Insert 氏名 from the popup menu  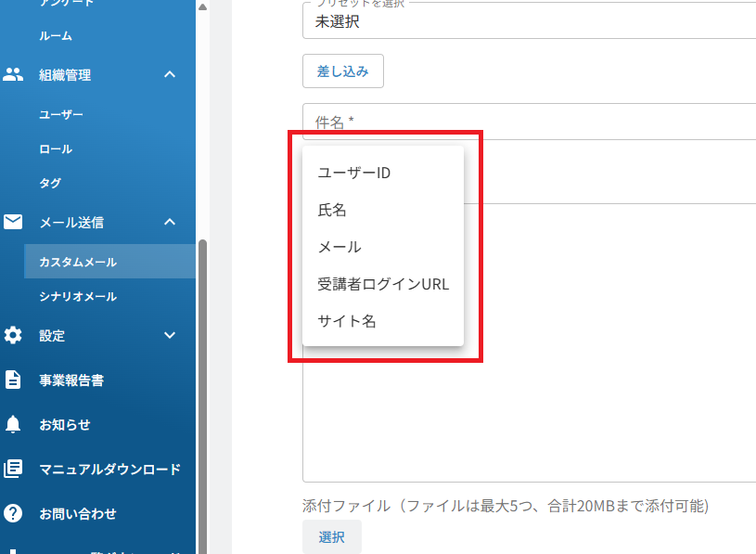tap(383, 210)
